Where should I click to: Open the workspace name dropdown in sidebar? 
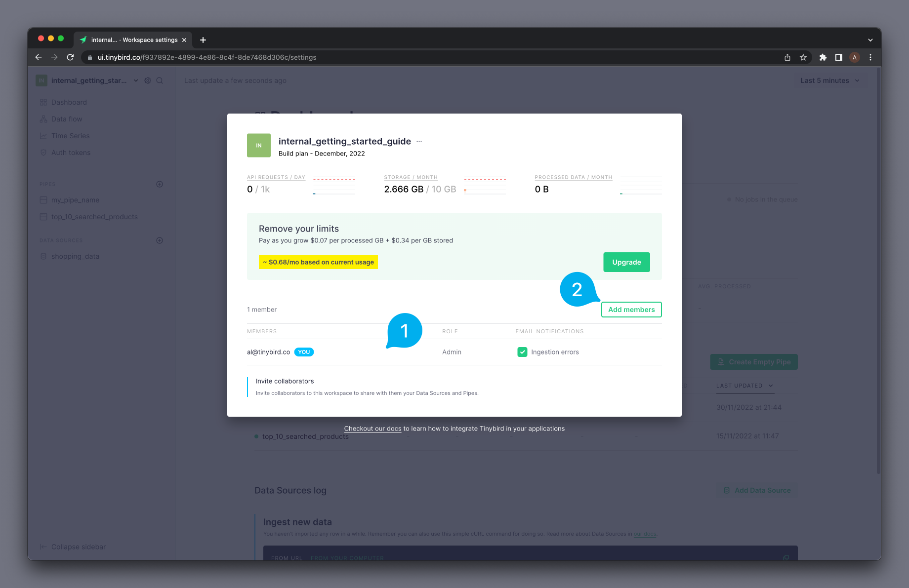[x=136, y=80]
